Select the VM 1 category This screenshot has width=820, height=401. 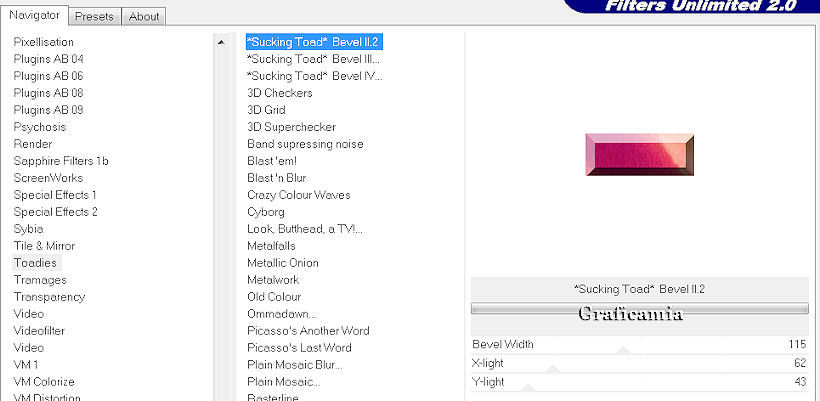[26, 364]
